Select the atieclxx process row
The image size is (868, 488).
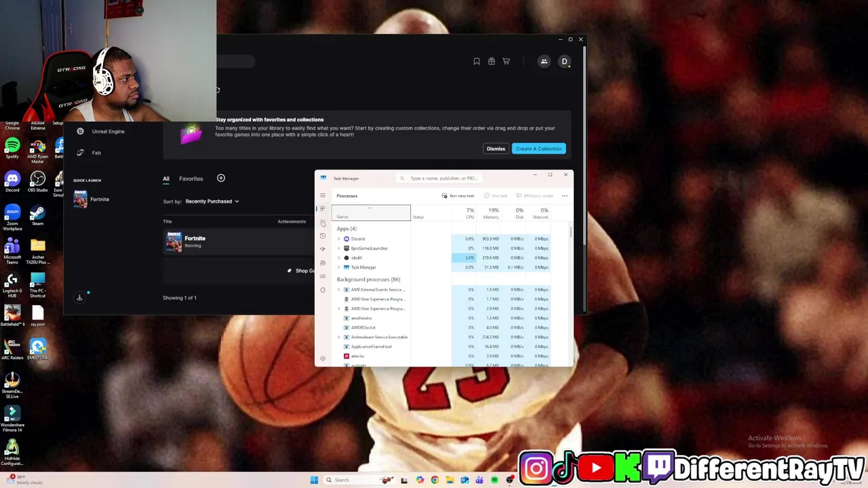click(x=441, y=357)
